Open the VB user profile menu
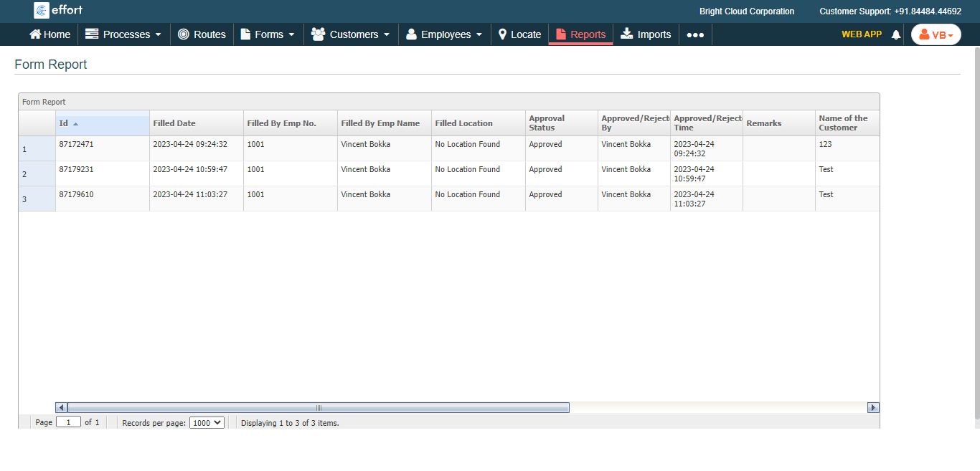 (936, 34)
